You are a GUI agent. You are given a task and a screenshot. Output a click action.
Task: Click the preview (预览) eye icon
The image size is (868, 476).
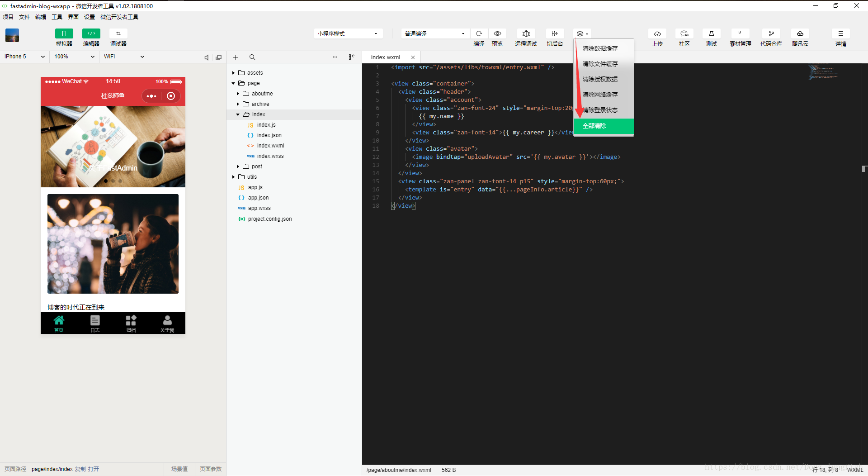(x=497, y=34)
